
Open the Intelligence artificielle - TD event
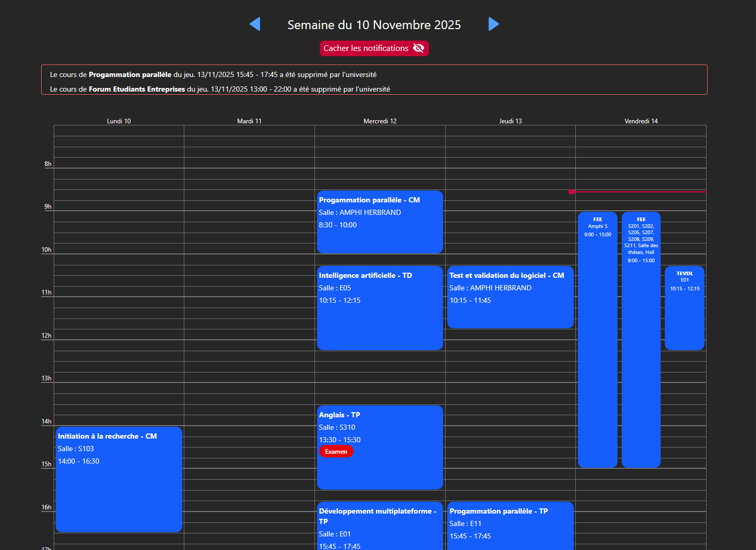(380, 308)
